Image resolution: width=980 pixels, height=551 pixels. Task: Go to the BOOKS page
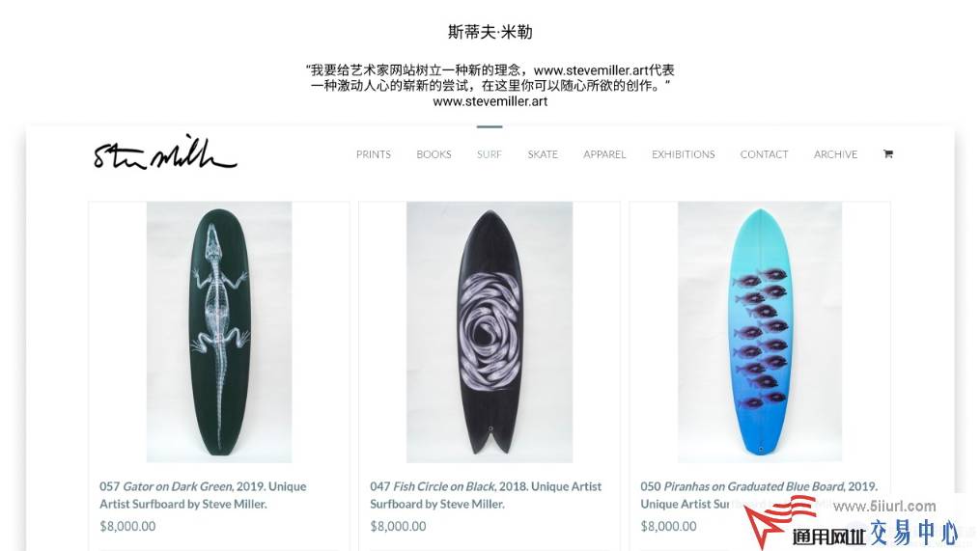point(434,154)
